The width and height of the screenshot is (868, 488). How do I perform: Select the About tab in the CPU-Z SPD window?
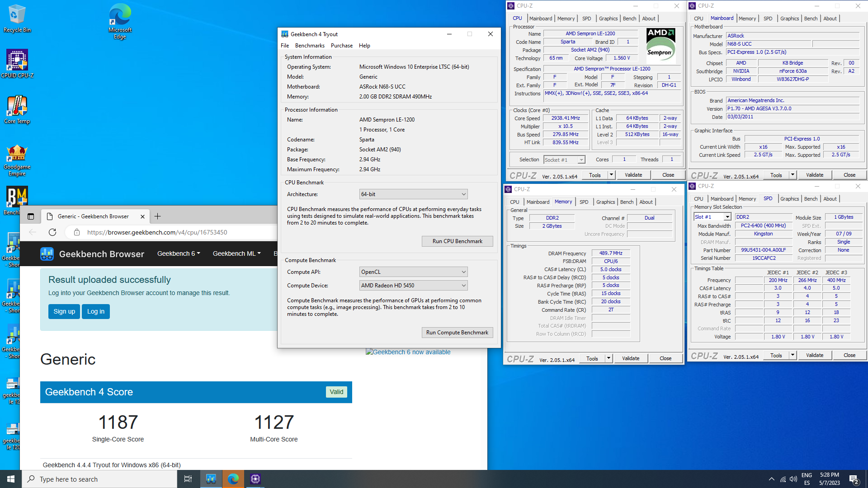point(830,199)
